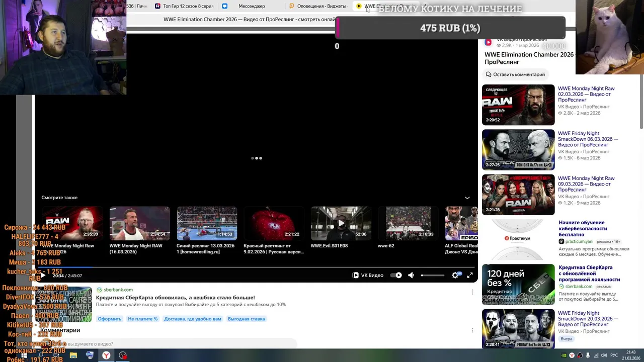This screenshot has width=644, height=362.
Task: Click the 'Выгодная ставка' ad button
Action: pos(246,319)
